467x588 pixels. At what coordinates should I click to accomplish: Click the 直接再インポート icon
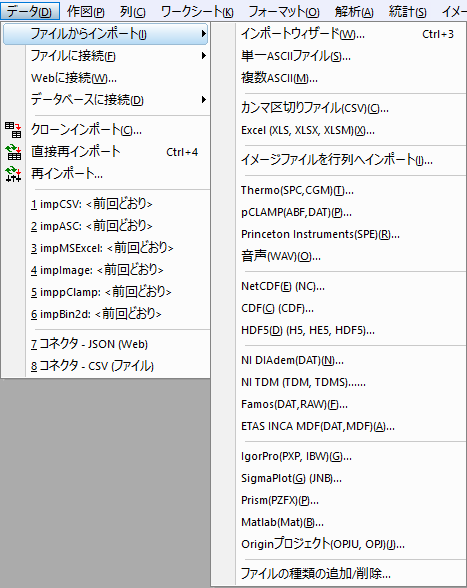13,152
